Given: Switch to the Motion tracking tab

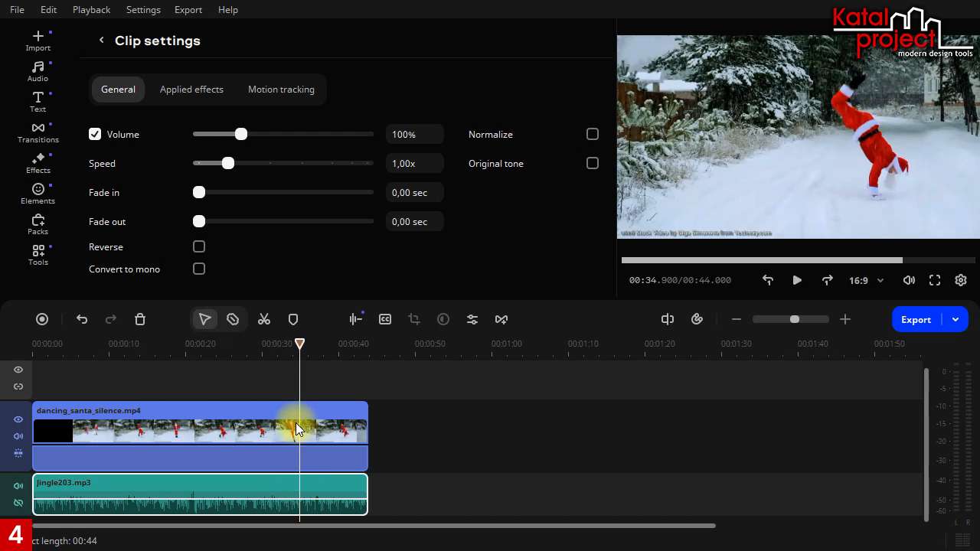Looking at the screenshot, I should pyautogui.click(x=281, y=90).
